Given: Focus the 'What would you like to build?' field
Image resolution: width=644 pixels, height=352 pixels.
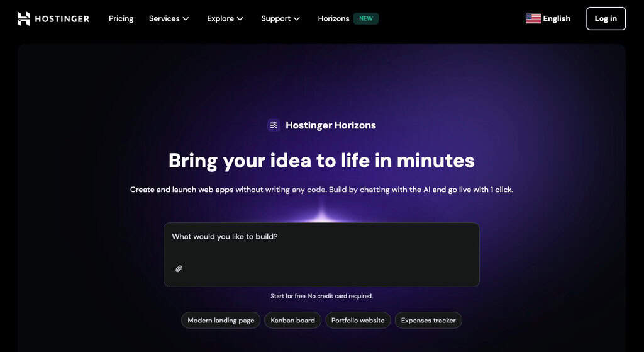Looking at the screenshot, I should pyautogui.click(x=321, y=254).
